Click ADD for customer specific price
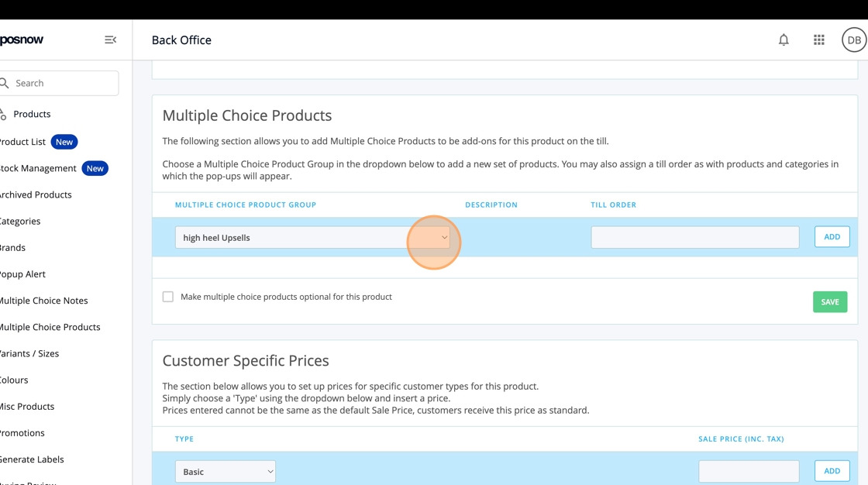Image resolution: width=868 pixels, height=485 pixels. [x=832, y=471]
